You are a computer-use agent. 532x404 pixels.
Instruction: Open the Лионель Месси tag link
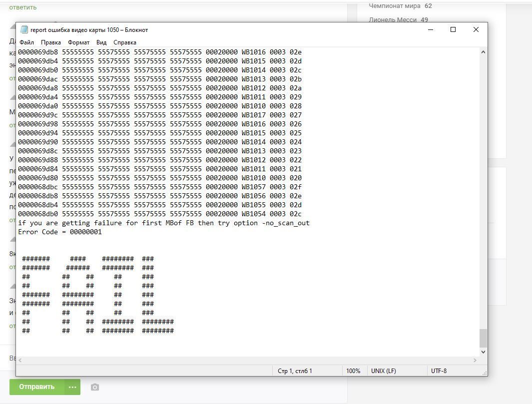393,20
